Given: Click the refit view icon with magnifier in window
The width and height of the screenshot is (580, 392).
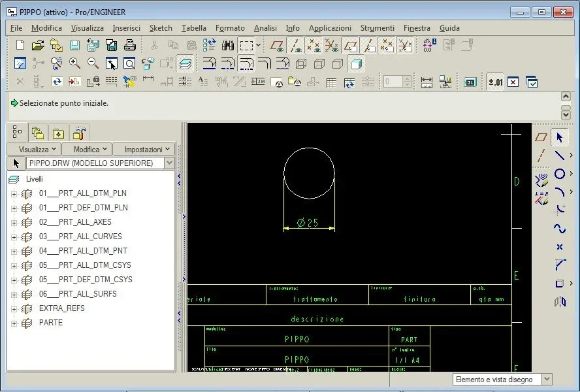Looking at the screenshot, I should pyautogui.click(x=129, y=63).
